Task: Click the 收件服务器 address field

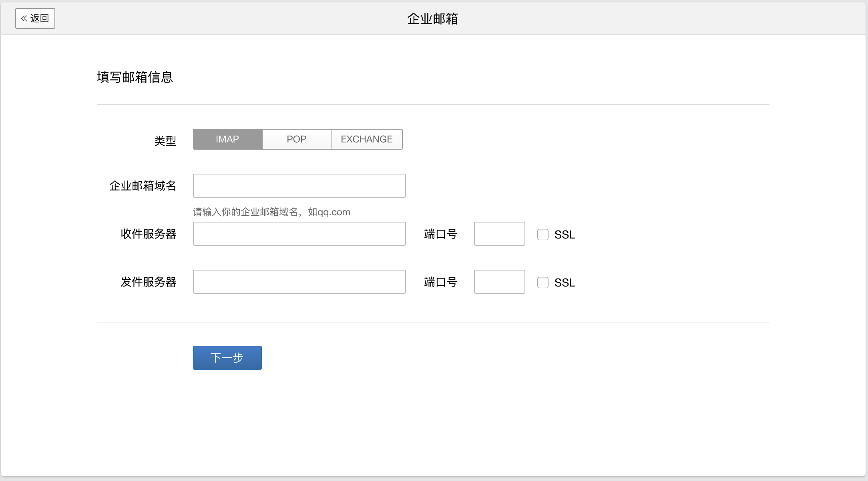Action: pos(299,234)
